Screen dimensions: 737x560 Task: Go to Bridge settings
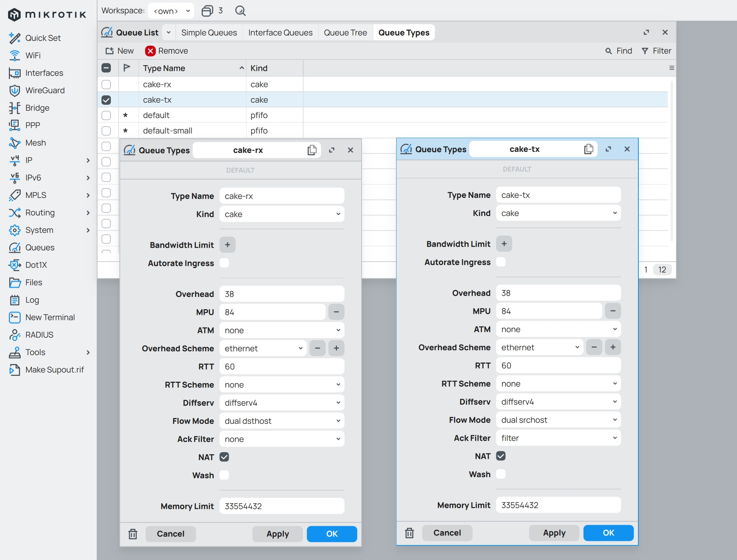tap(37, 108)
